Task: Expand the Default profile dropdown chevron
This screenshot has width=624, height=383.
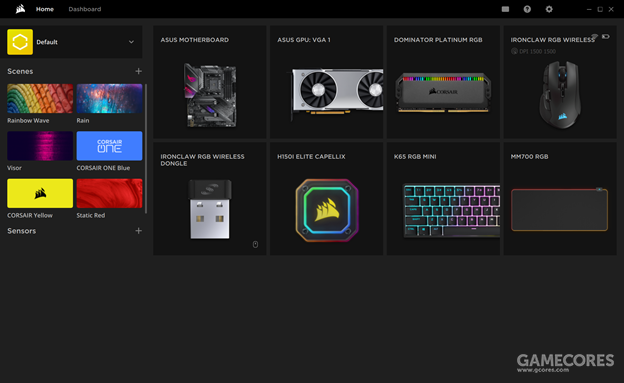Action: tap(131, 42)
